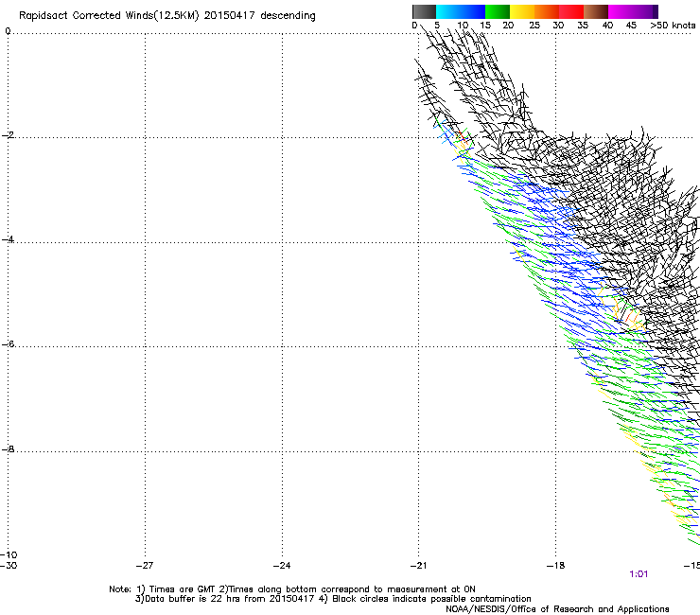Click the red 30-35 knots legend color
Screen dimensions: 700x615
(x=571, y=11)
